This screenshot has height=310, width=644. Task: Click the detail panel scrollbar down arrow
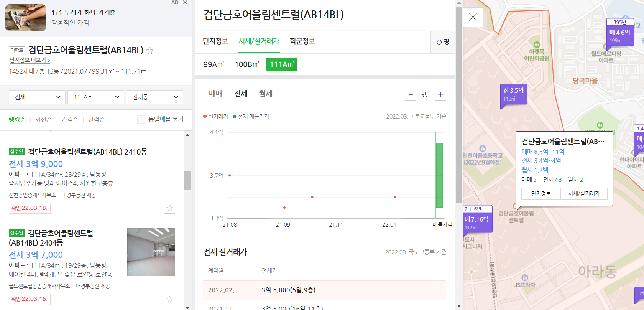pyautogui.click(x=459, y=306)
